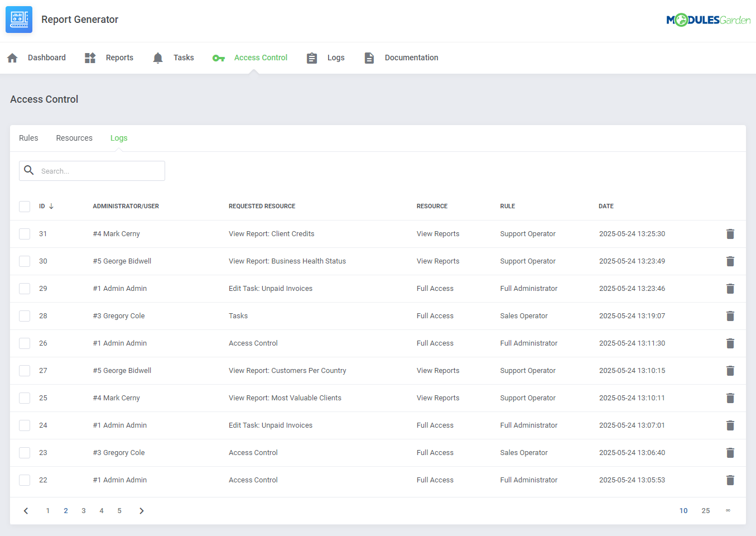Check the box for log ID 30
Viewport: 756px width, 536px height.
(25, 261)
